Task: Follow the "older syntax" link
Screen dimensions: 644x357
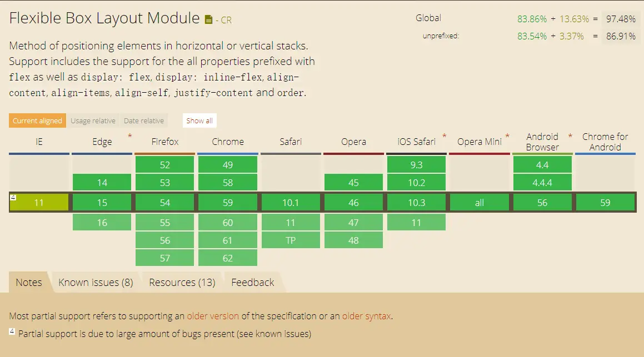Action: coord(367,316)
